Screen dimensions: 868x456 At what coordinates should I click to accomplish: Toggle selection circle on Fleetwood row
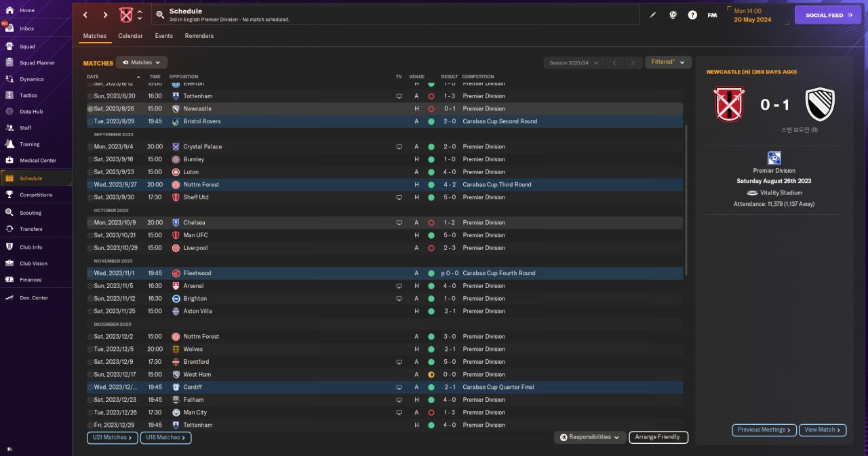tap(90, 273)
